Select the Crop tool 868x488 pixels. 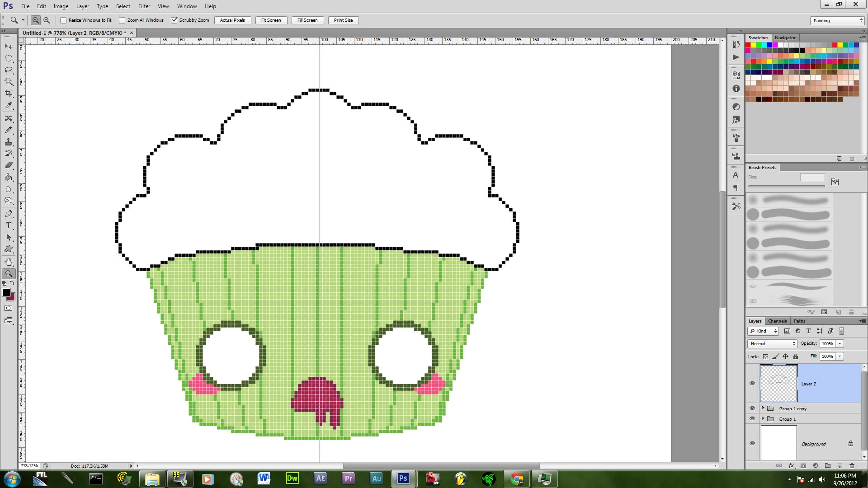click(9, 94)
